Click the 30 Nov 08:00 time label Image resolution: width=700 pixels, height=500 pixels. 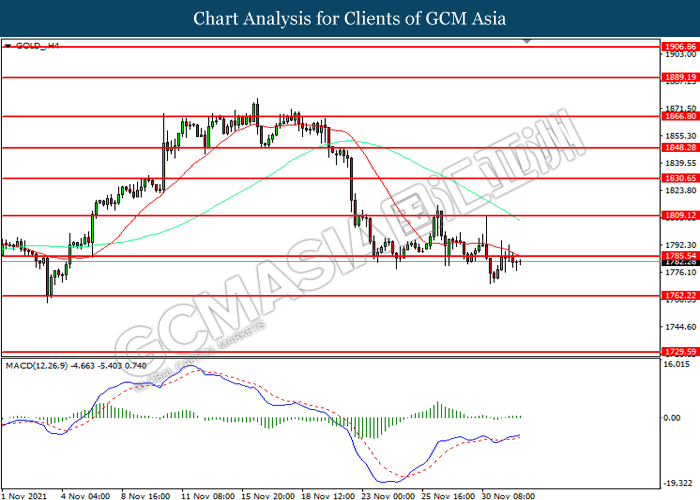click(x=508, y=496)
